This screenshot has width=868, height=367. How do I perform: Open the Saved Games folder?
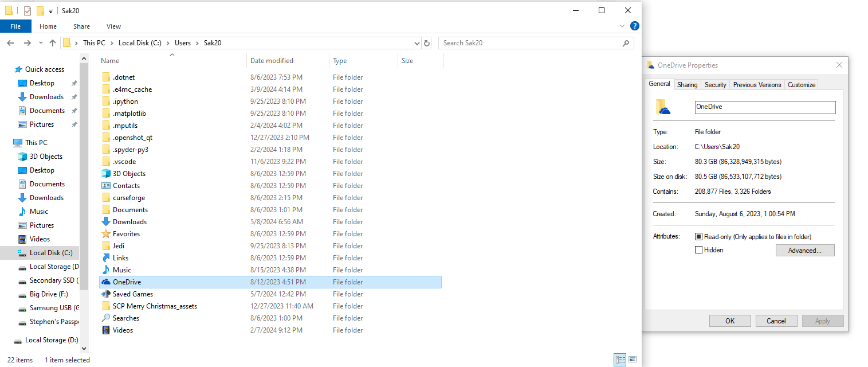pyautogui.click(x=132, y=294)
